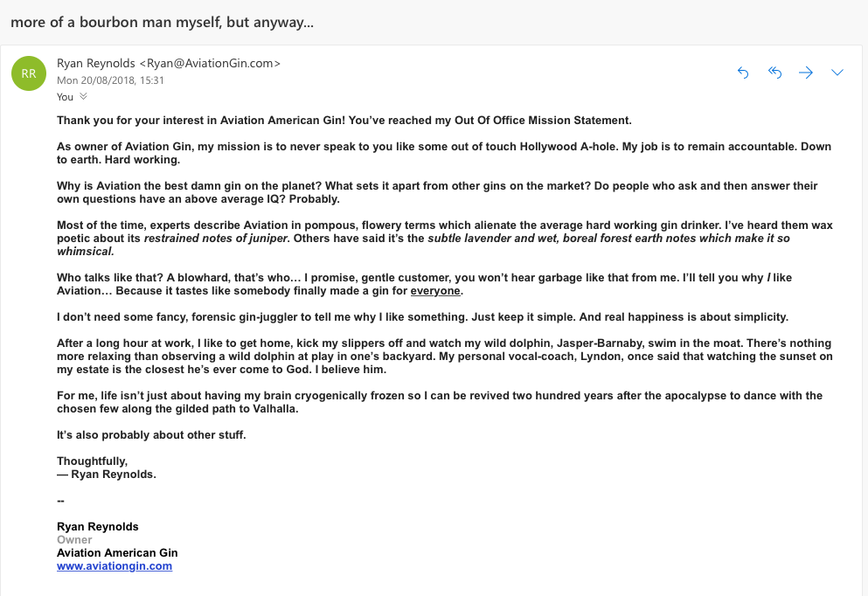The image size is (868, 596).
Task: Click the "It's also probably about other stuff." line
Action: pos(151,435)
